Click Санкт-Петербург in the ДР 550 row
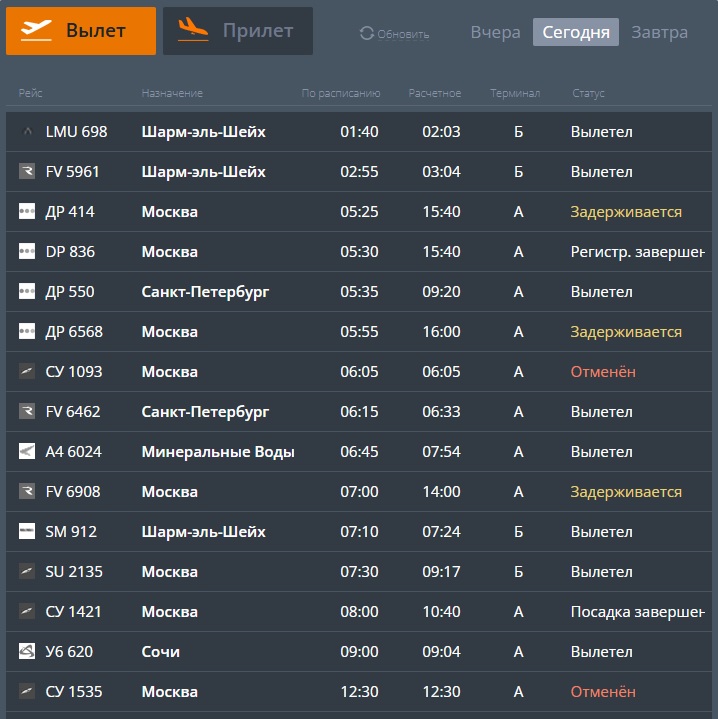Image resolution: width=718 pixels, height=719 pixels. click(x=205, y=292)
